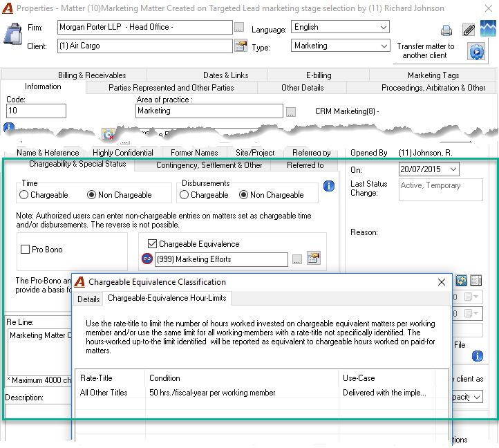499x448 pixels.
Task: Click blue info icon below Code field
Action: click(8, 127)
